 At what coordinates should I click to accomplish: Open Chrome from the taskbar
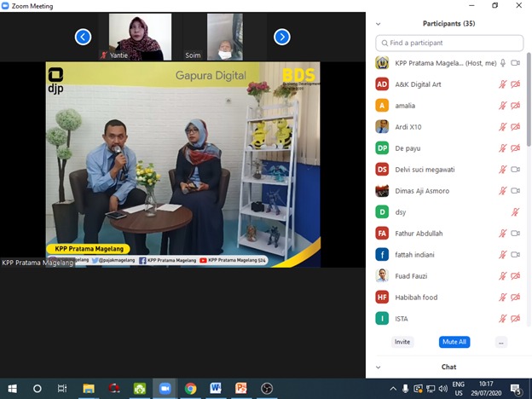190,388
